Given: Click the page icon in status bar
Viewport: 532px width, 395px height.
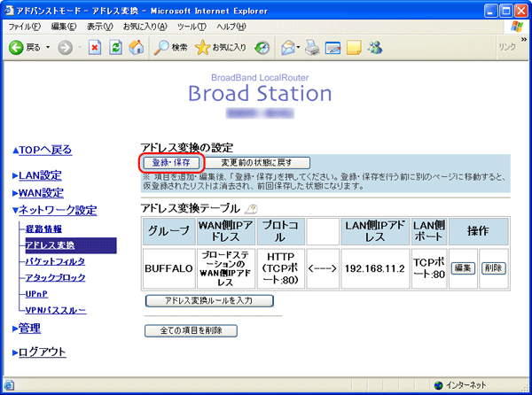Looking at the screenshot, I should pyautogui.click(x=9, y=385).
